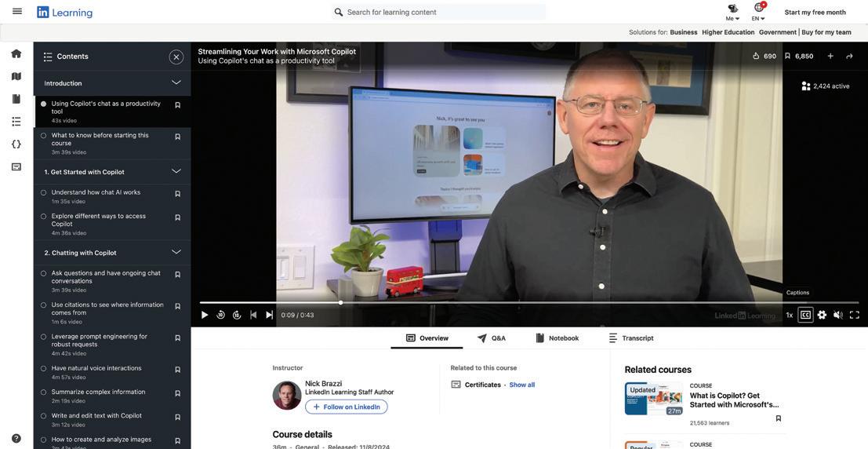868x449 pixels.
Task: Open the book-shaped icon in left sidebar
Action: [16, 99]
